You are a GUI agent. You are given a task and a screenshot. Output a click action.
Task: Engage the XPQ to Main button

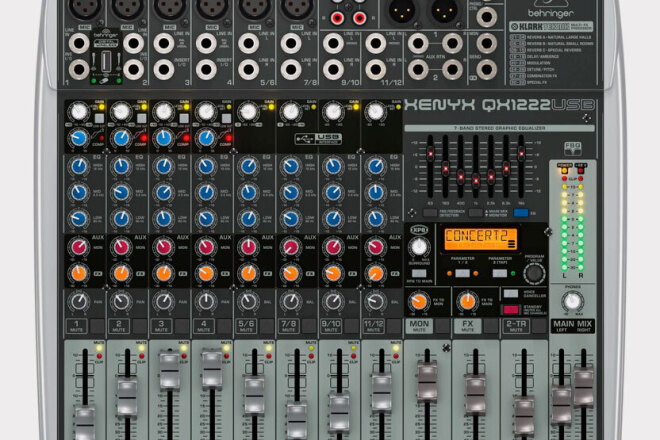[x=418, y=273]
